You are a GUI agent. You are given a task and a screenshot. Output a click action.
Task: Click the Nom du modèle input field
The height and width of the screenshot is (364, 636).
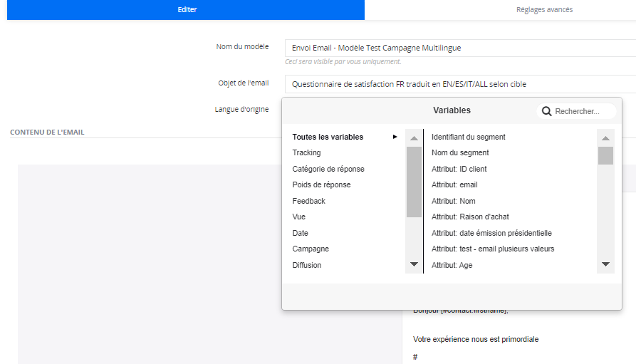459,48
